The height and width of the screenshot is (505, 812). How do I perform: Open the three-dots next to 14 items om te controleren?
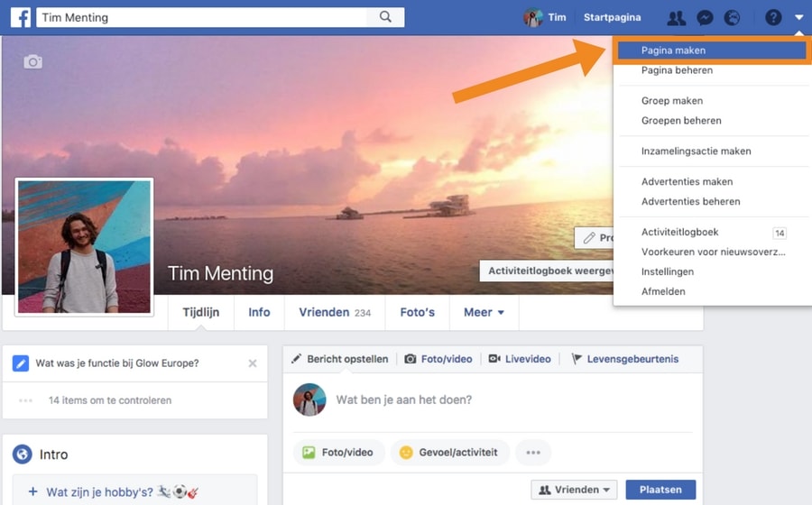tap(25, 400)
